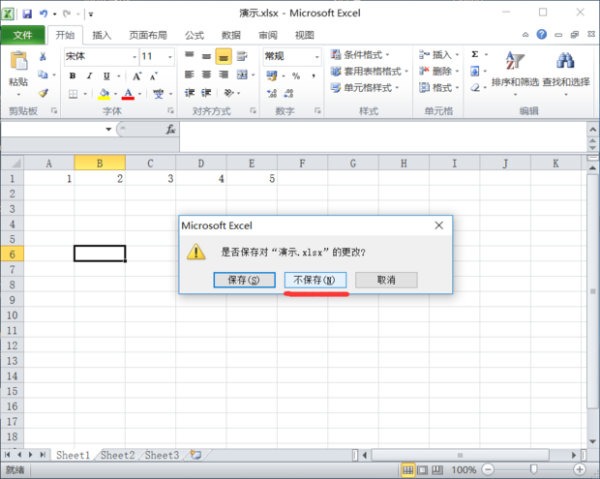
Task: Click the Merge and Center icon
Action: [242, 74]
